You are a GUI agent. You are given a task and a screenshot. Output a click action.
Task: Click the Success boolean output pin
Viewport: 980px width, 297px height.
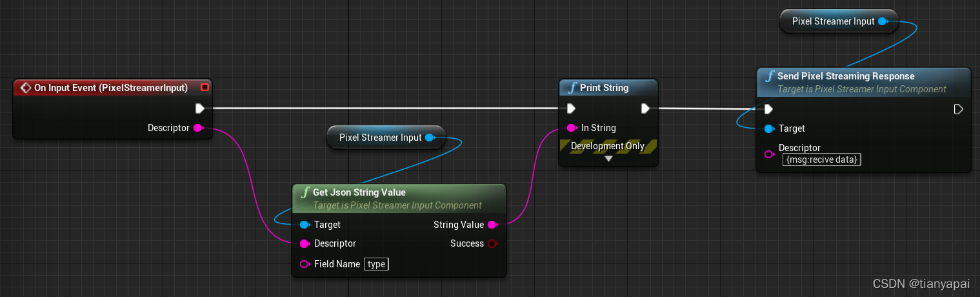492,243
